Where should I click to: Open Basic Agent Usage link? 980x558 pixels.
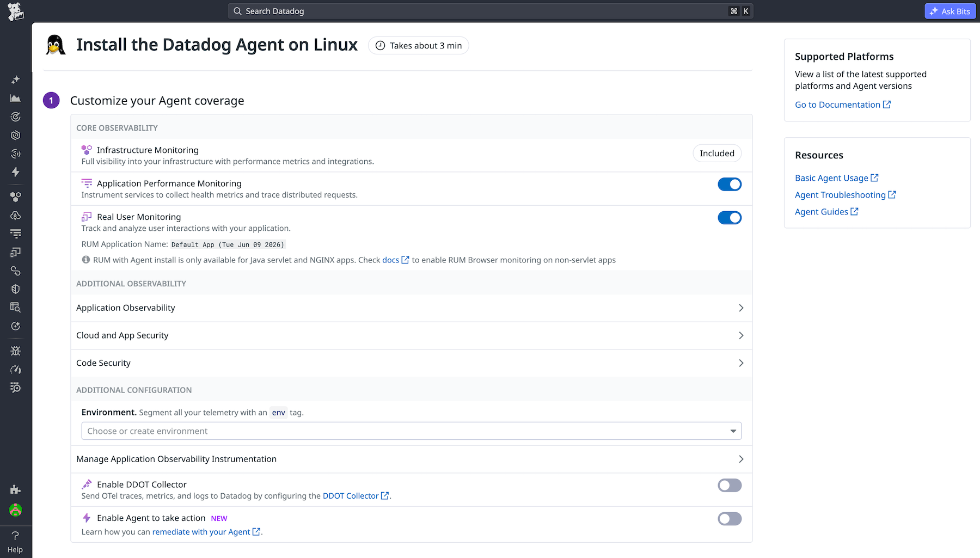point(837,178)
